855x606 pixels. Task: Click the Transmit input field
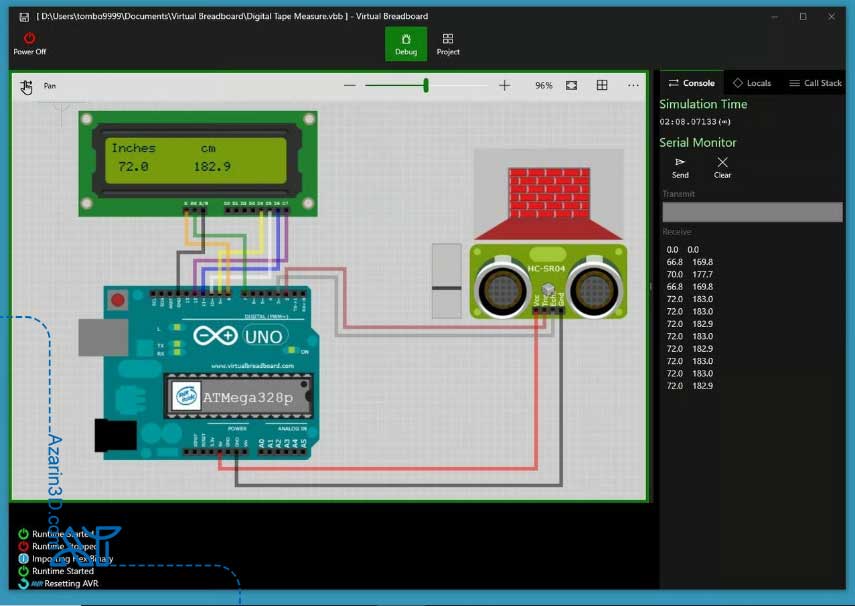752,212
